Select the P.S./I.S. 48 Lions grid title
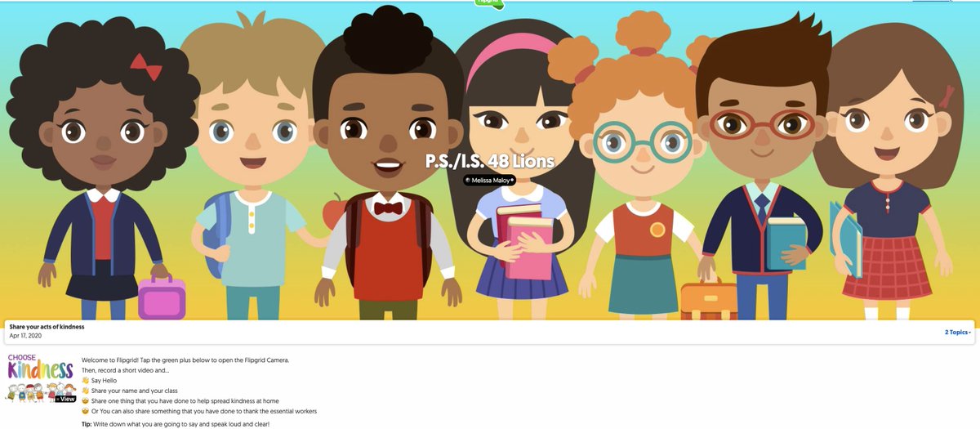This screenshot has height=429, width=980. tap(490, 161)
